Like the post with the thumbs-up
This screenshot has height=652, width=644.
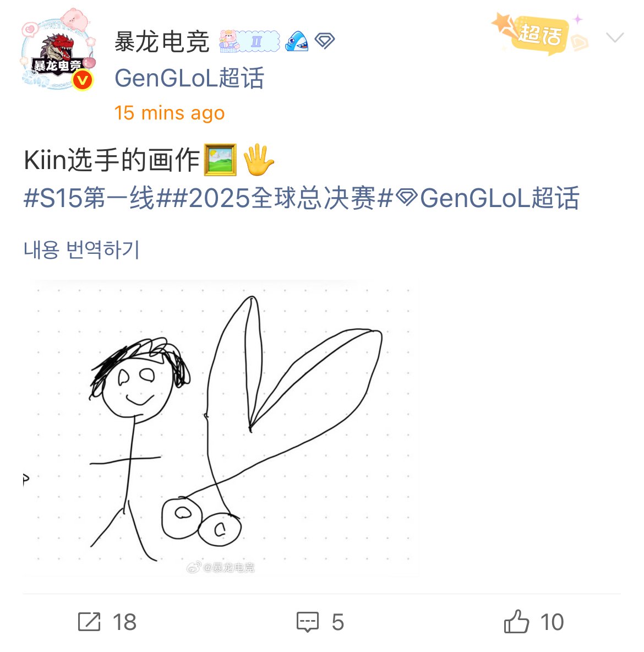(516, 622)
